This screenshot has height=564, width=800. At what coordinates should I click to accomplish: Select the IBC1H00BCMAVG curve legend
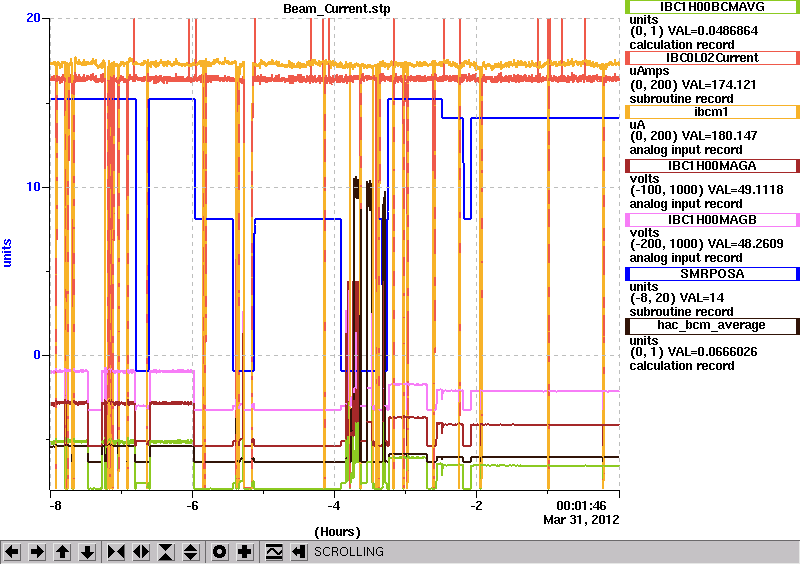712,6
